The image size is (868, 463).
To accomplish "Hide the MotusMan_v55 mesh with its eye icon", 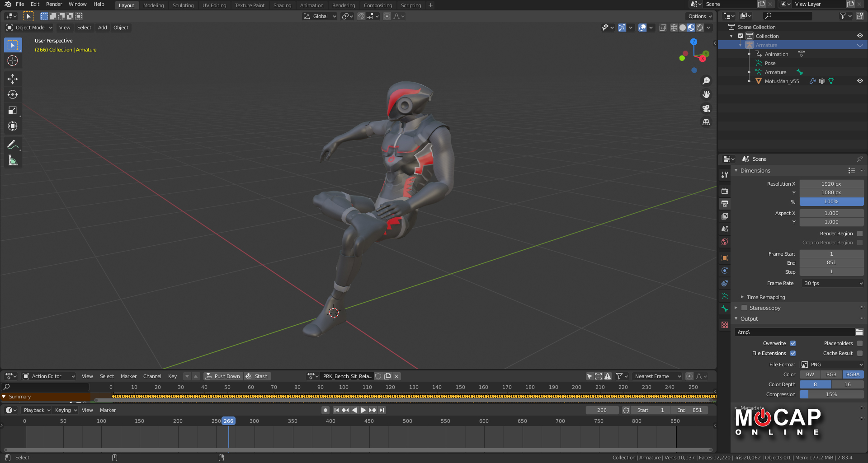I will coord(860,81).
